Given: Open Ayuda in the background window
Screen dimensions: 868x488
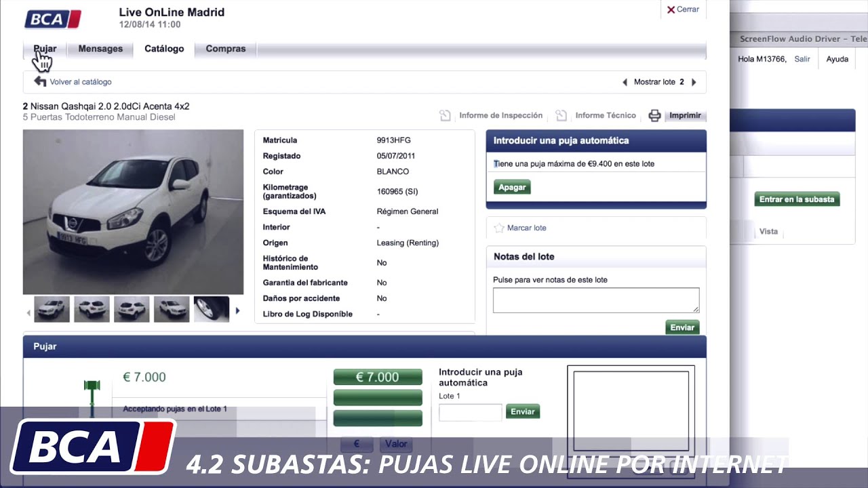Looking at the screenshot, I should pos(837,59).
